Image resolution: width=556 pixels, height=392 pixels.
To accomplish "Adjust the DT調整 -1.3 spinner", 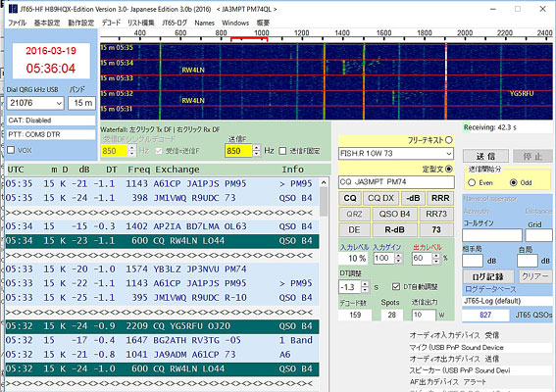I will [365, 287].
